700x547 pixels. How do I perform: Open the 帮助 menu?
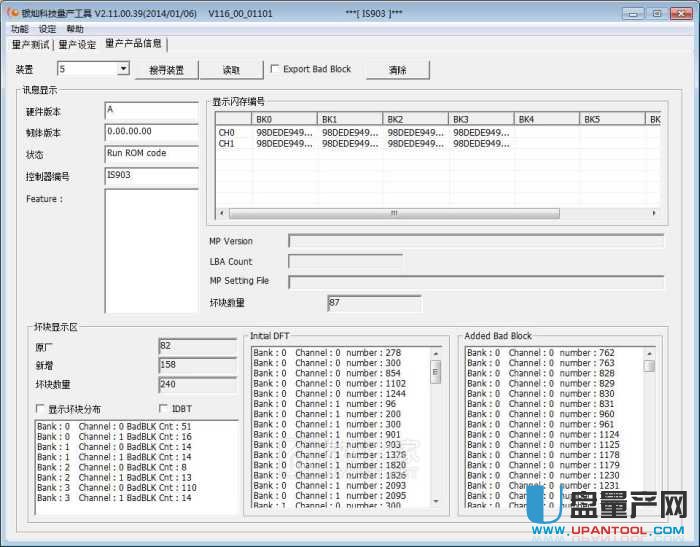pyautogui.click(x=75, y=29)
